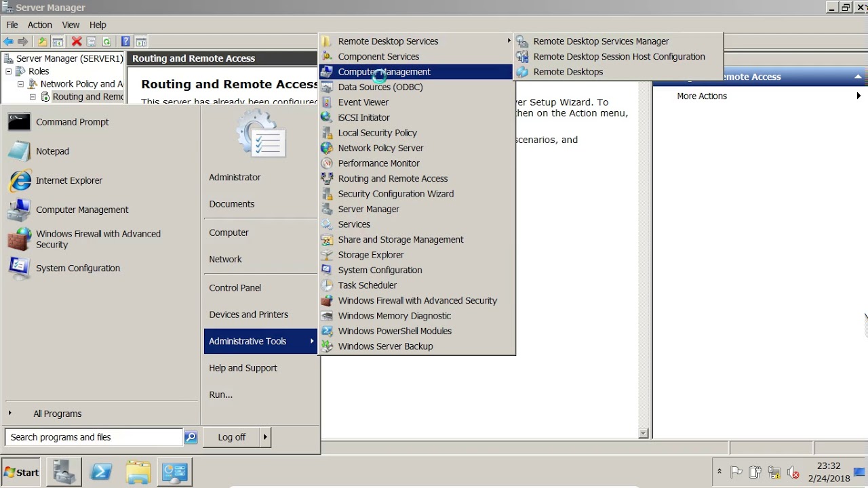
Task: Open Share and Storage Management
Action: 417,240
